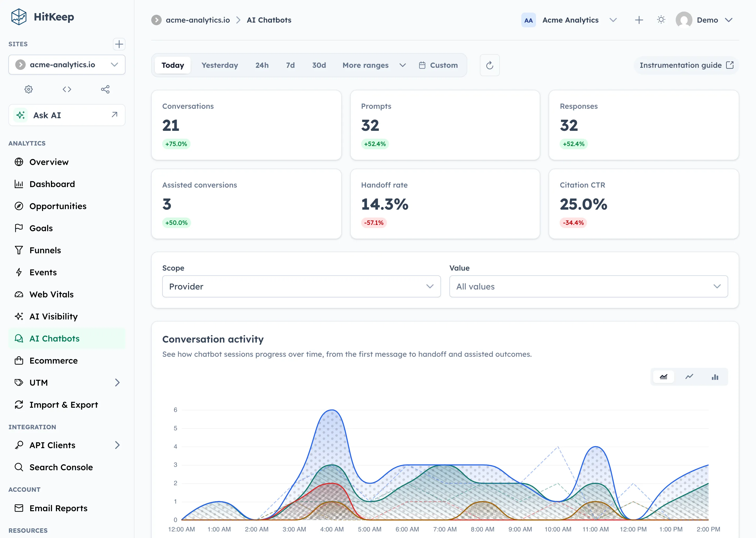Select the 7d range tab

[290, 65]
